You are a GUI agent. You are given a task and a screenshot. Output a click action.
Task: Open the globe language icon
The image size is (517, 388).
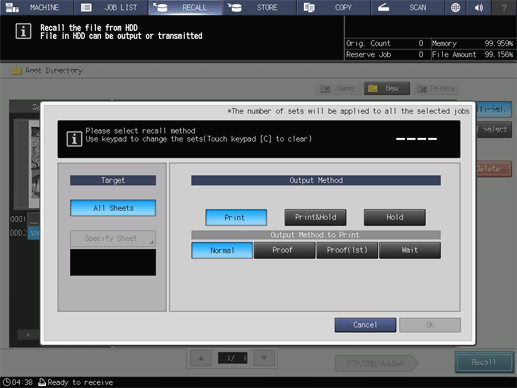point(455,7)
